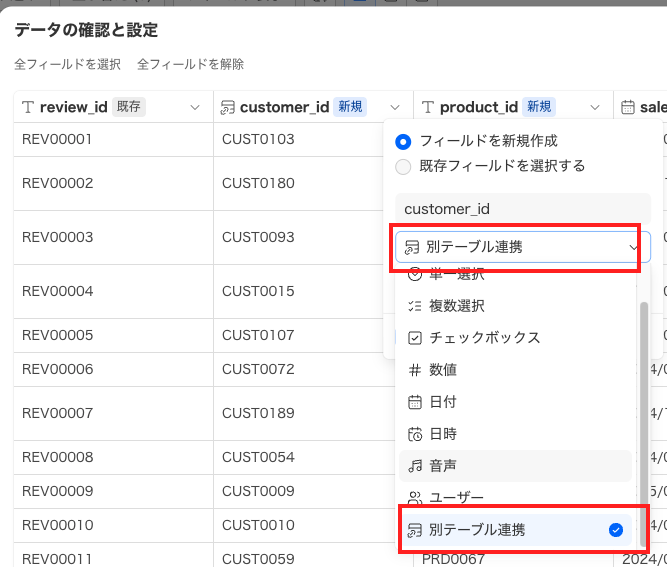Select the 既存フィールドを選択する radio button
This screenshot has height=567, width=667.
click(403, 166)
